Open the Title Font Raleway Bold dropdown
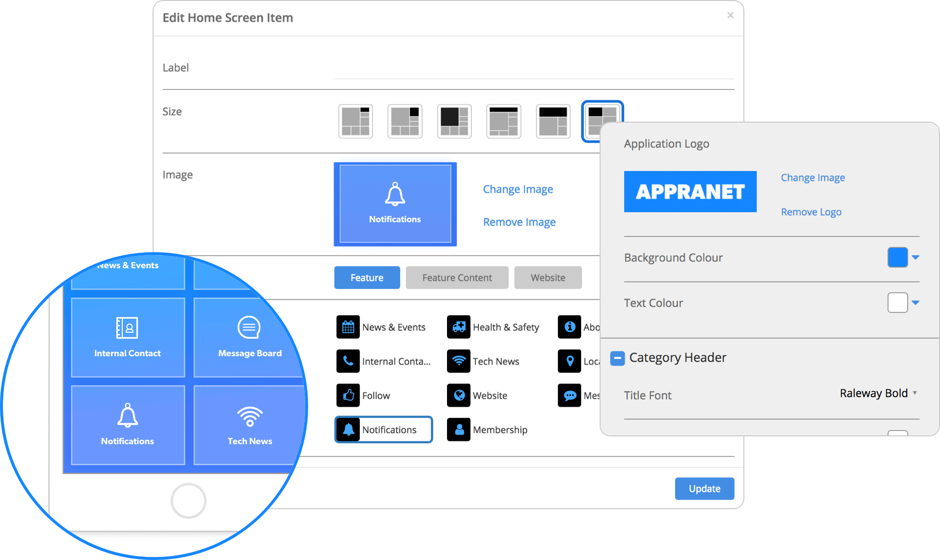Screen dimensions: 940x560 coord(878,393)
